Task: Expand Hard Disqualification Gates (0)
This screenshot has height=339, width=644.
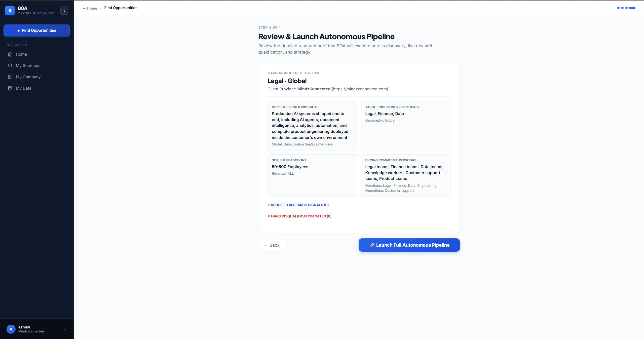Action: pos(299,216)
